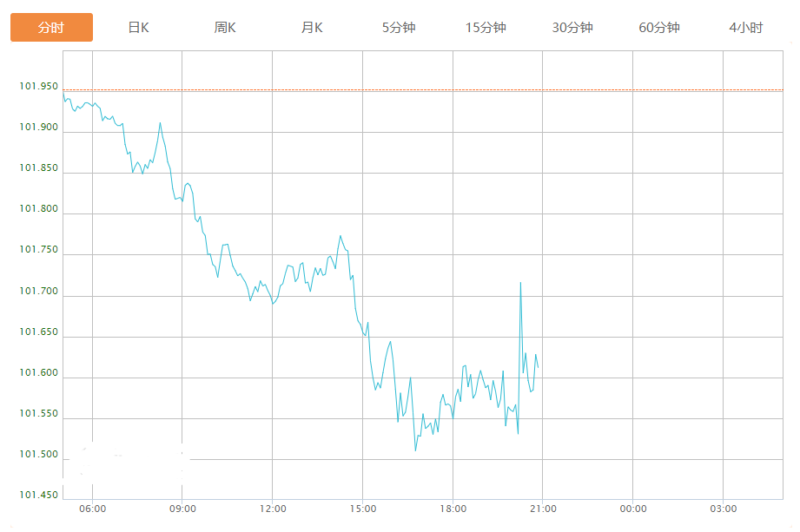
Task: Switch to the 5分钟 interval tab
Action: pos(399,28)
